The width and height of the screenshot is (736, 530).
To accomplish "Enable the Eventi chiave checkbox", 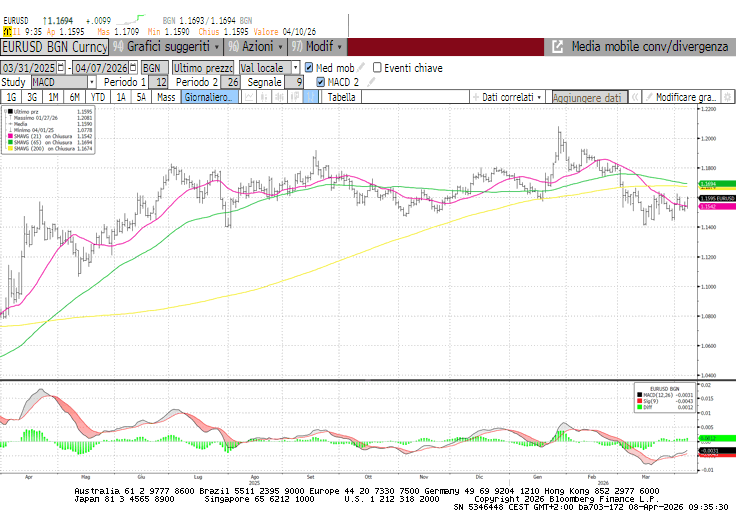I will pos(377,68).
